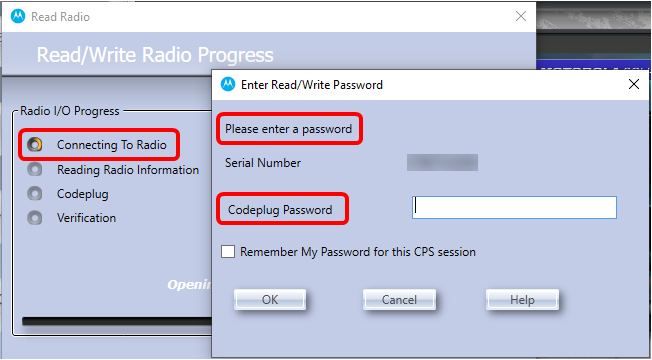The width and height of the screenshot is (652, 360).
Task: Click the Connecting To Radio label
Action: 112,145
